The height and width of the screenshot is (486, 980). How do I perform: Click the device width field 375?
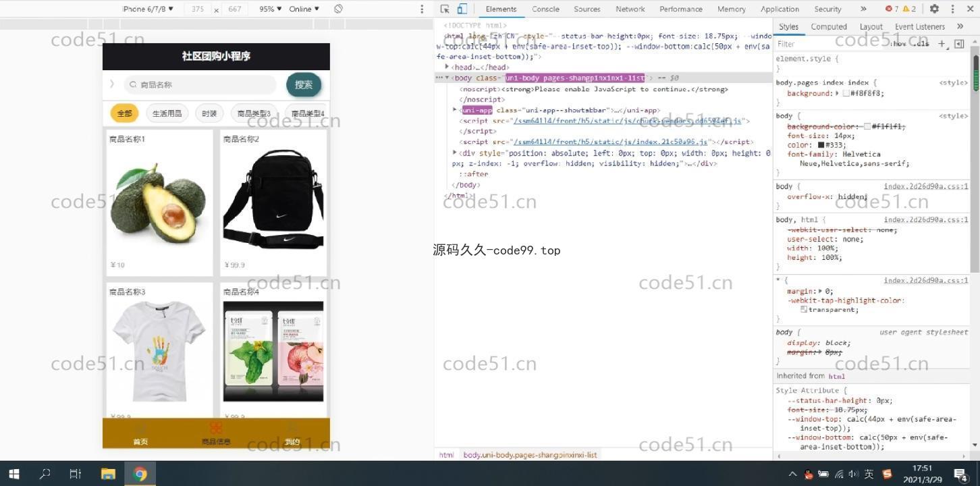click(198, 9)
